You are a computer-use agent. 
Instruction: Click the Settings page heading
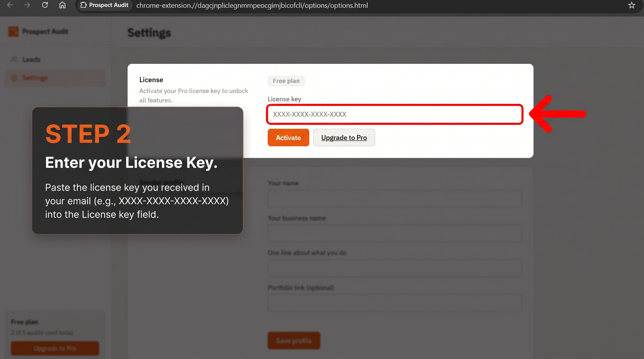149,33
